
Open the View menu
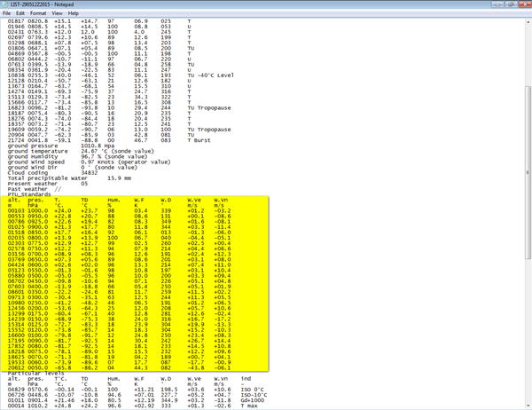point(58,13)
